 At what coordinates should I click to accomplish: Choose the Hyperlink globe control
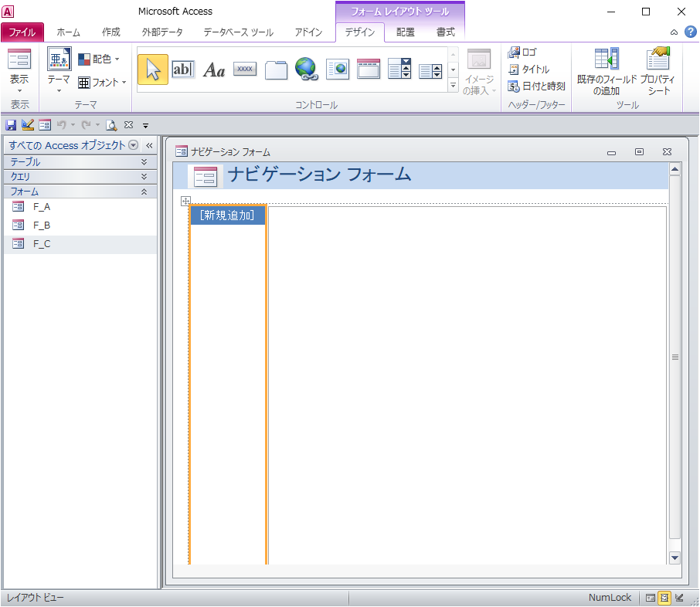tap(307, 70)
